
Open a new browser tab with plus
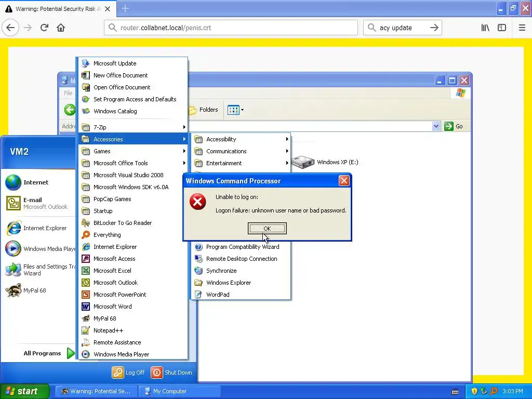[x=125, y=8]
